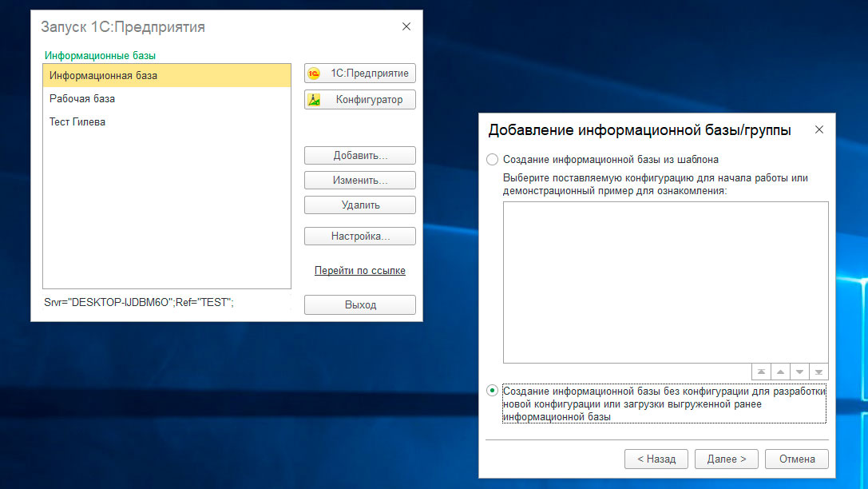Click the Изменить... button
This screenshot has height=489, width=868.
click(x=360, y=180)
